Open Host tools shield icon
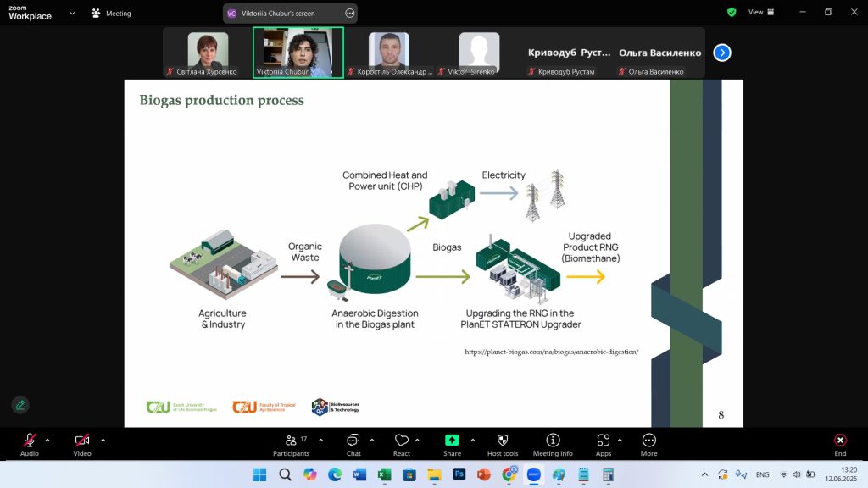868x488 pixels. click(503, 444)
